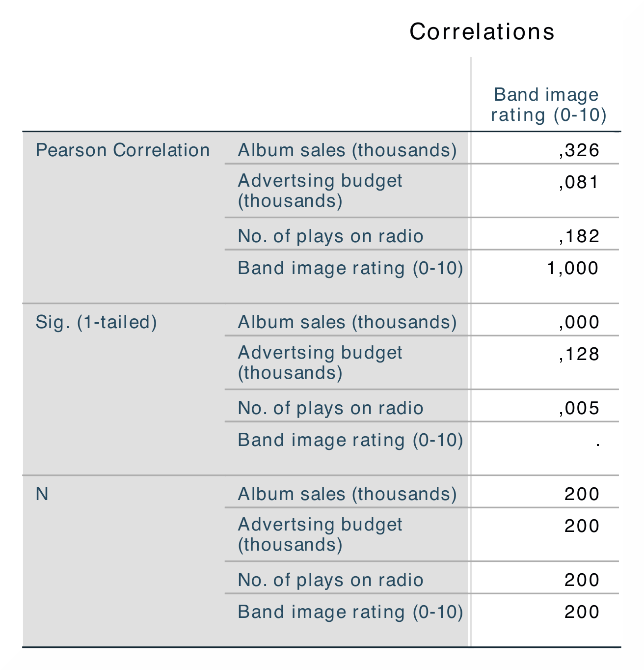This screenshot has height=670, width=644.
Task: Select the Band image rating column header
Action: pyautogui.click(x=548, y=105)
